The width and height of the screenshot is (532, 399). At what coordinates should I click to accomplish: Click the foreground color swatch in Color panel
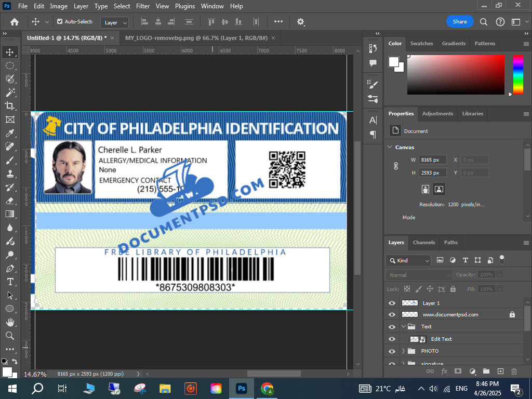point(394,62)
